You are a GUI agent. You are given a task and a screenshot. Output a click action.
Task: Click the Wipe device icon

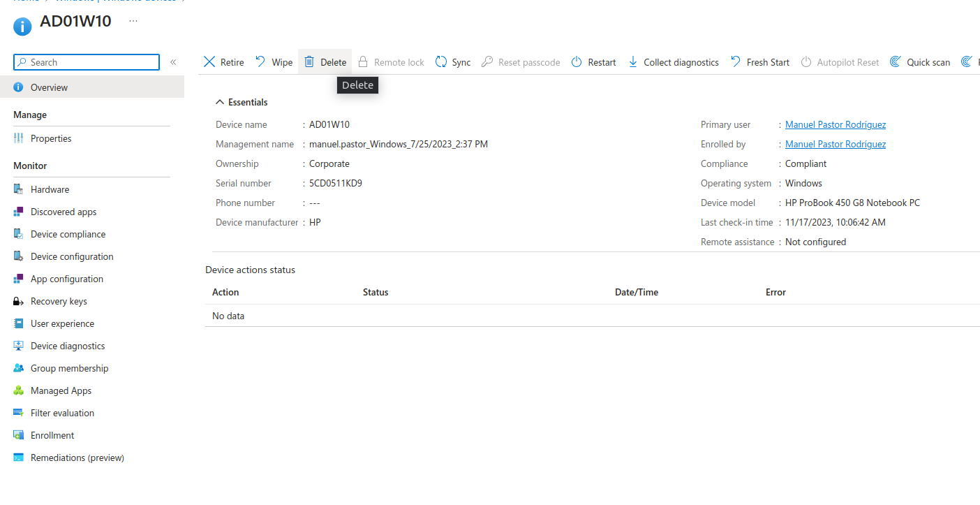coord(260,62)
